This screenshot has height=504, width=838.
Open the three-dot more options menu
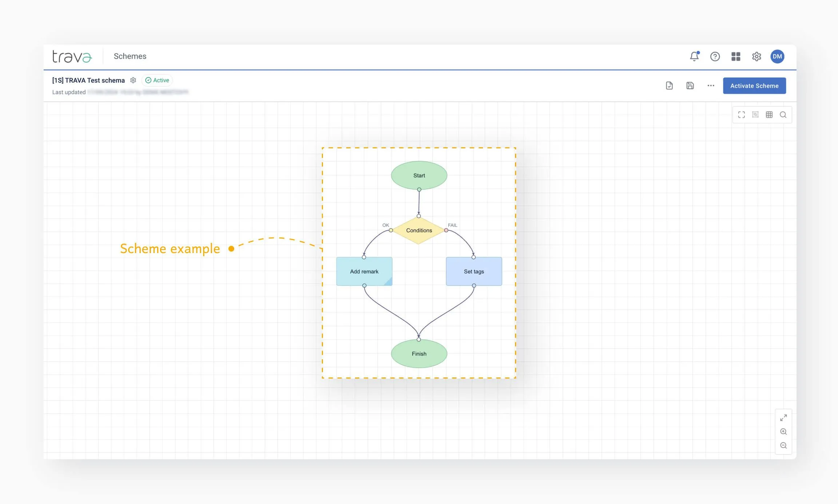click(x=711, y=86)
